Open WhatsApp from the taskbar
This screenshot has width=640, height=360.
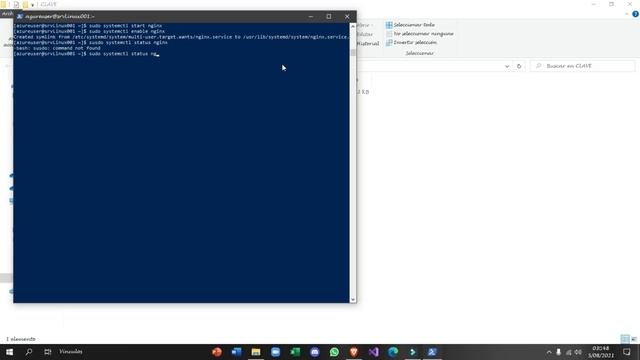pyautogui.click(x=334, y=352)
